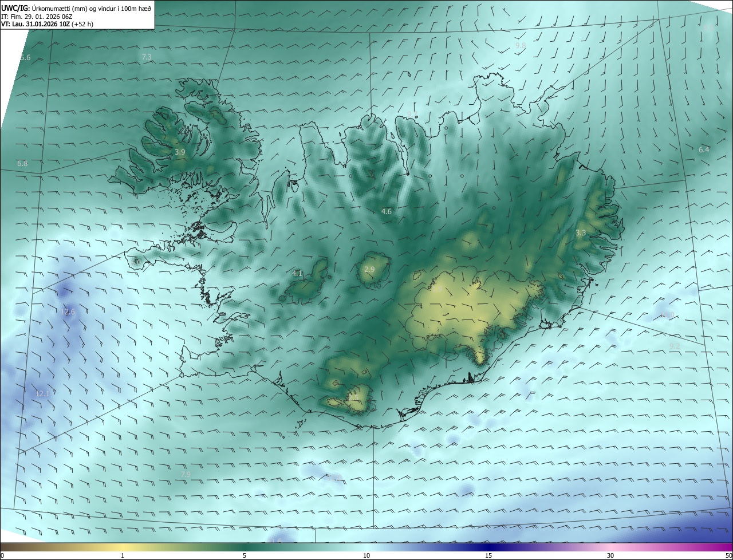Click the 9.2 precipitation value

[x=675, y=346]
